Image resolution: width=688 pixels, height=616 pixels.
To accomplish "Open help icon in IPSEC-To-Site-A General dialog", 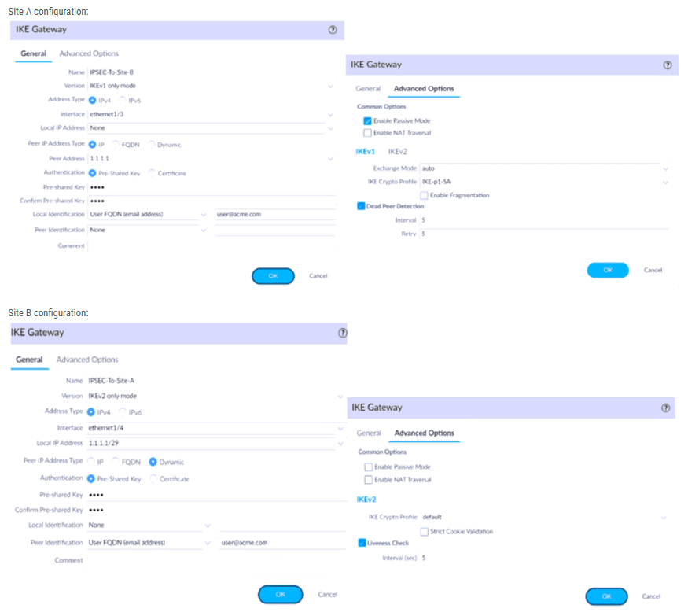I will [342, 333].
